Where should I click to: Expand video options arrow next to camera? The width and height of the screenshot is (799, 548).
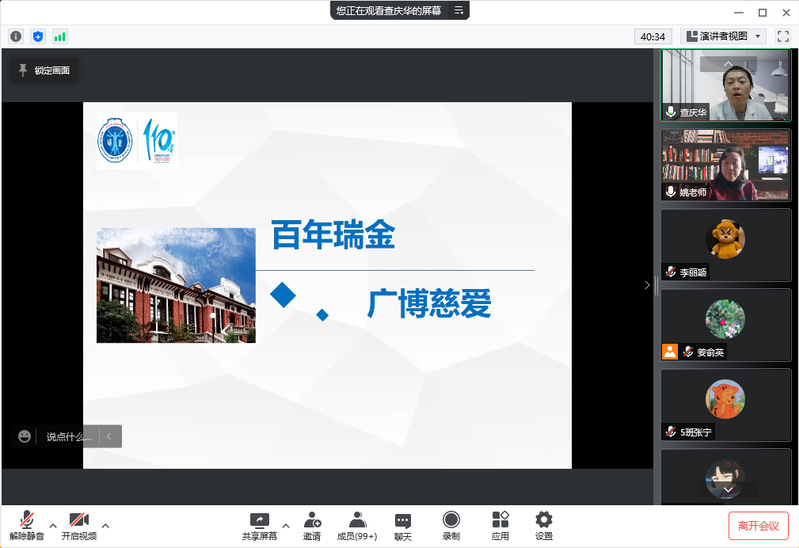click(105, 525)
